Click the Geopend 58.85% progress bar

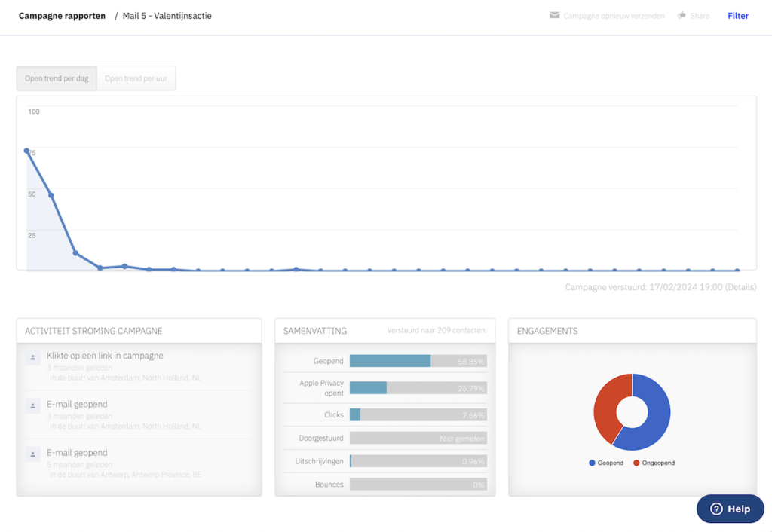point(418,361)
